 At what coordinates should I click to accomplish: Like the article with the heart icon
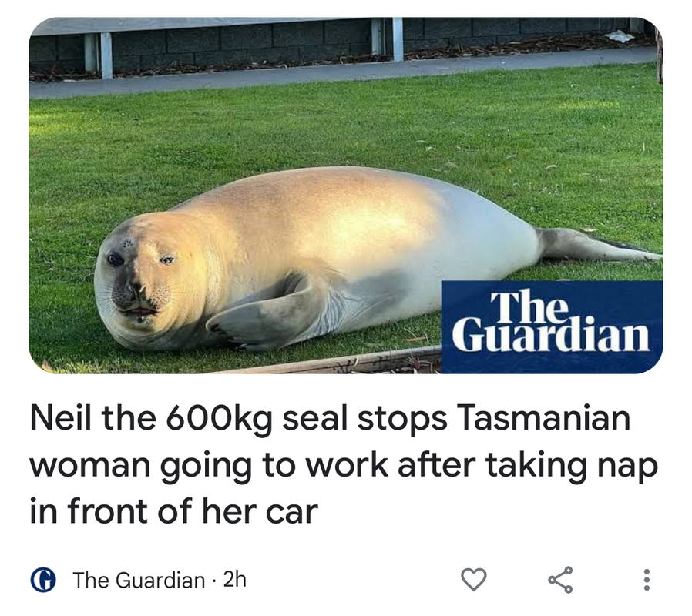click(x=474, y=579)
